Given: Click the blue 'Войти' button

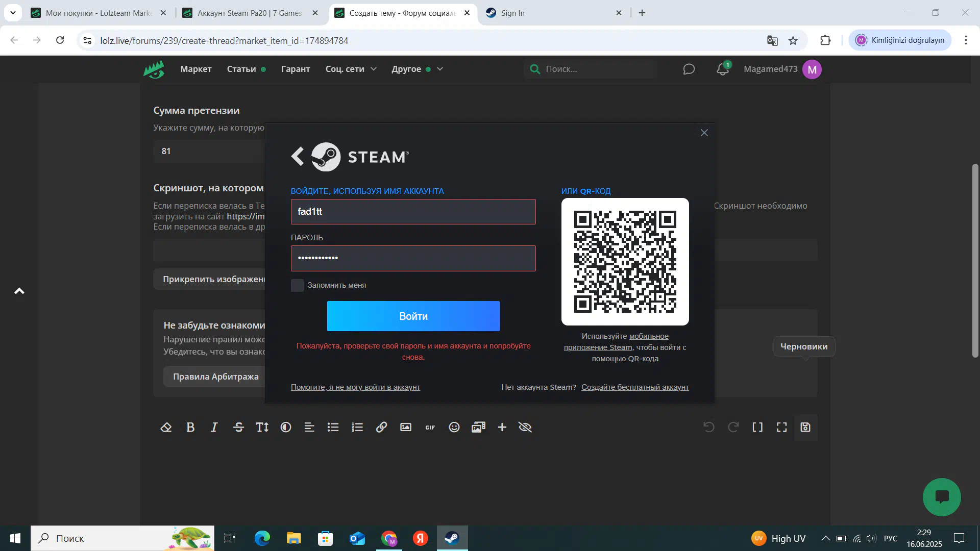Looking at the screenshot, I should [413, 316].
